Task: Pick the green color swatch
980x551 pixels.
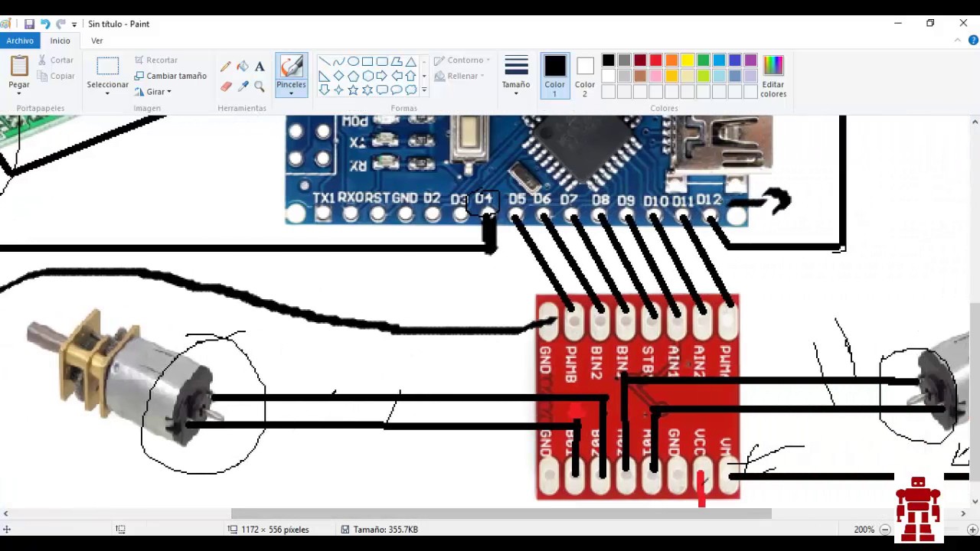Action: [704, 60]
